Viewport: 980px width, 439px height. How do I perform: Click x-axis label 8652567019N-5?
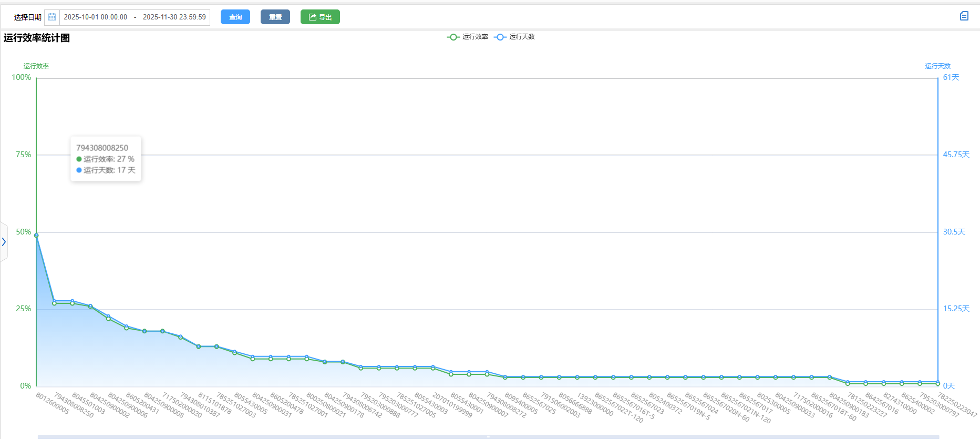[x=688, y=406]
